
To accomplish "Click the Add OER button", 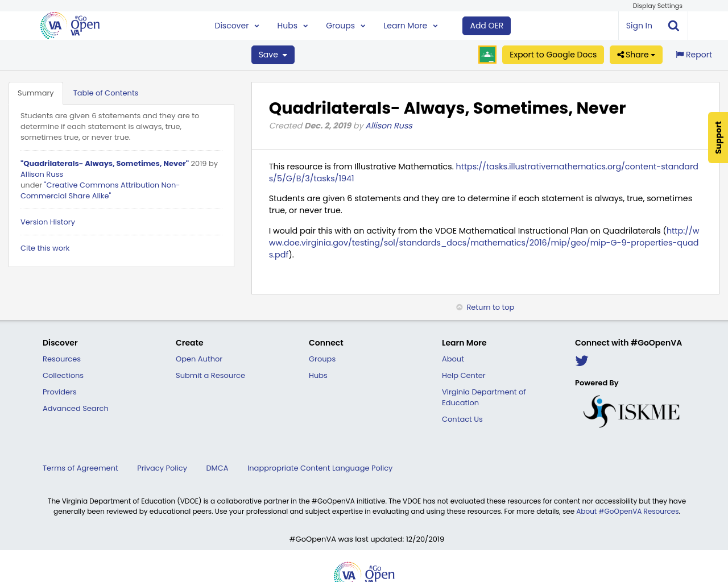I will pyautogui.click(x=486, y=25).
